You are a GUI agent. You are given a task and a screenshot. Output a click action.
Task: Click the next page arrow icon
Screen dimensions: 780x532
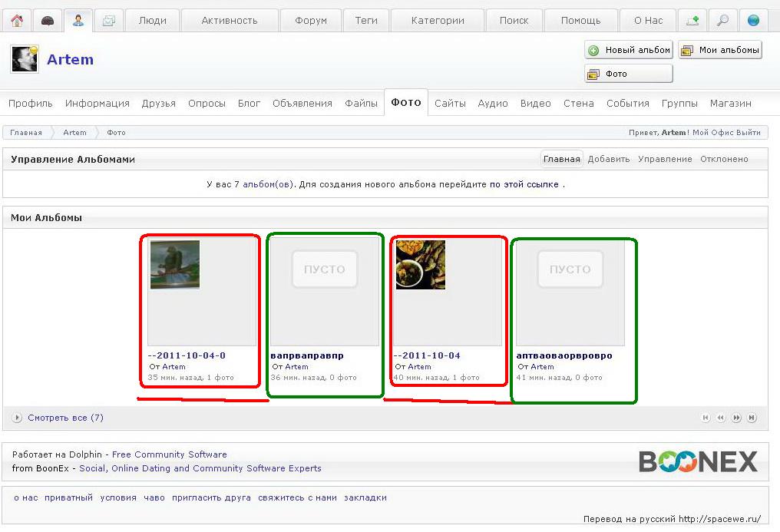click(x=737, y=418)
